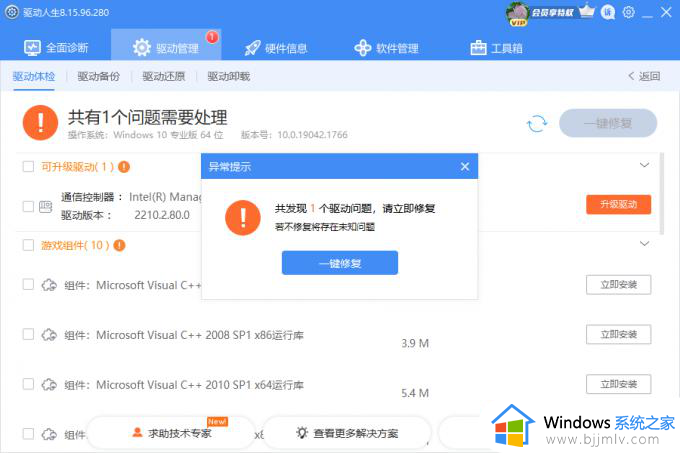
Task: Click 立即安装 for Visual C++ 2008 SP1 x86
Action: (618, 334)
